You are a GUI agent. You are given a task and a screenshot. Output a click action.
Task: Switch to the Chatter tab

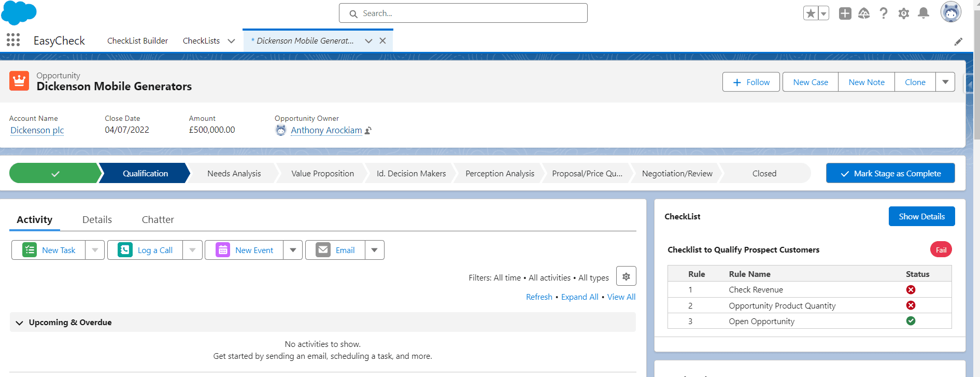coord(158,219)
